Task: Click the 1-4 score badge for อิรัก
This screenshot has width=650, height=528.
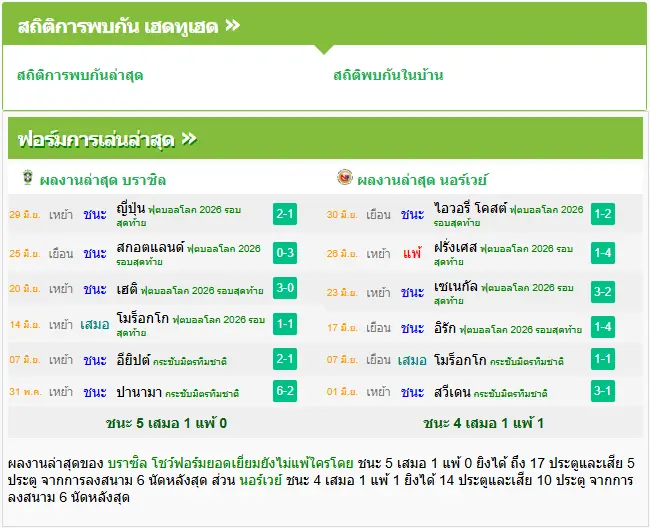Action: (x=603, y=327)
